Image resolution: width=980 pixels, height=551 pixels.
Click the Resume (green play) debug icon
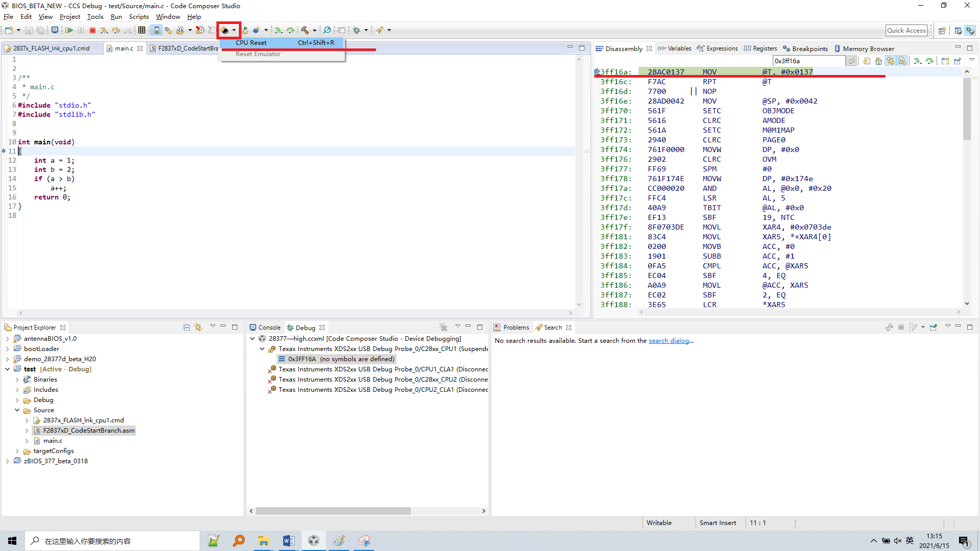point(69,31)
